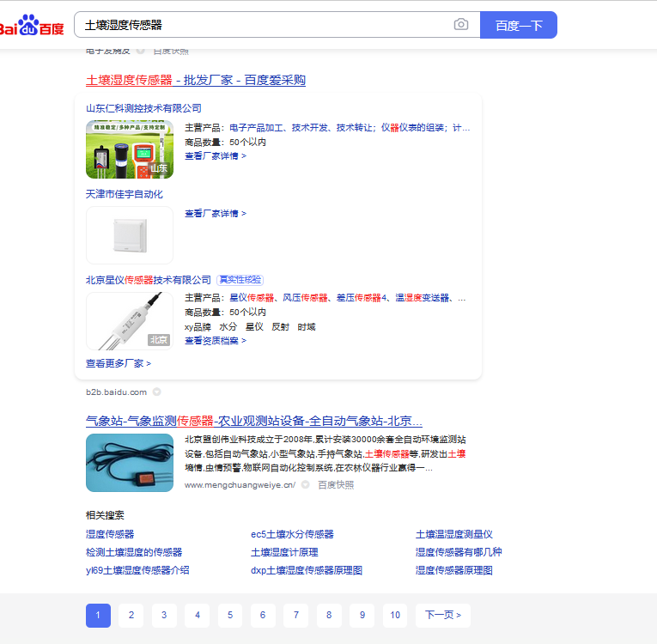Search related term yl69土壤湿度传感器介绍

137,570
